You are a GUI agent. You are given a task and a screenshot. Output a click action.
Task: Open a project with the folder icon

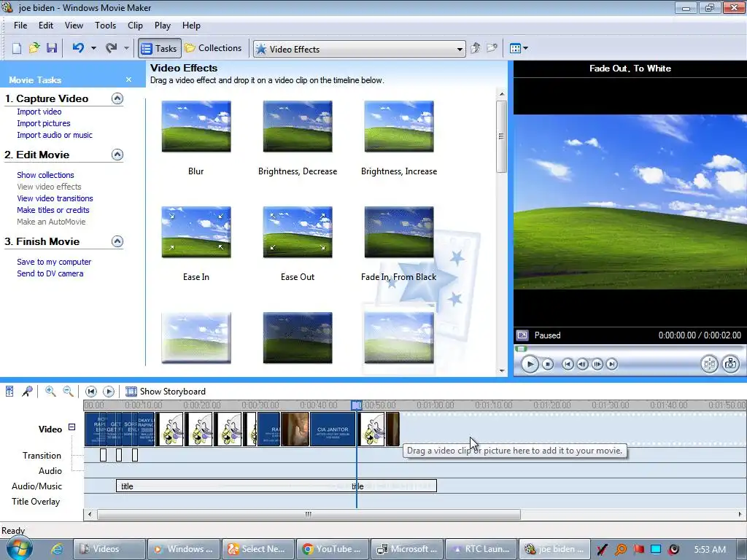coord(34,48)
